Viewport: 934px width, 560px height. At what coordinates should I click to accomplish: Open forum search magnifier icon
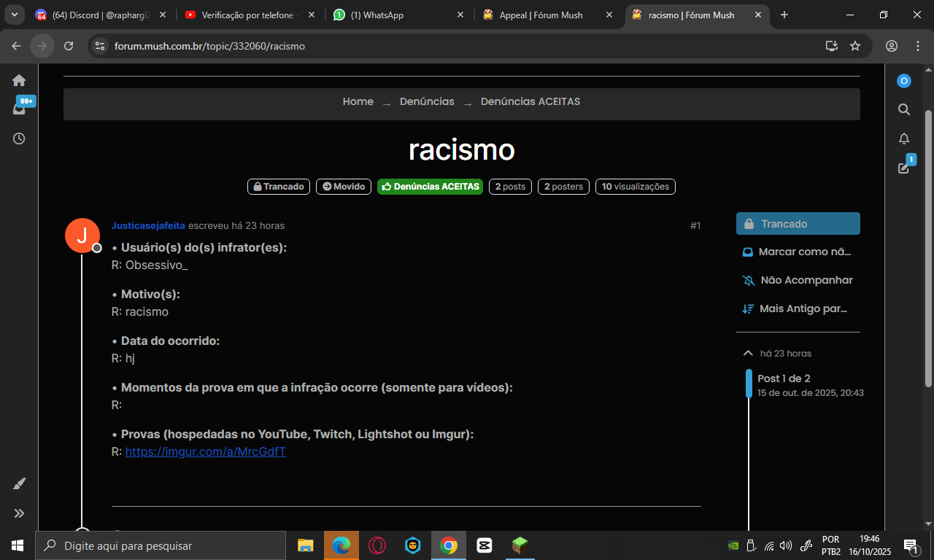[x=904, y=109]
